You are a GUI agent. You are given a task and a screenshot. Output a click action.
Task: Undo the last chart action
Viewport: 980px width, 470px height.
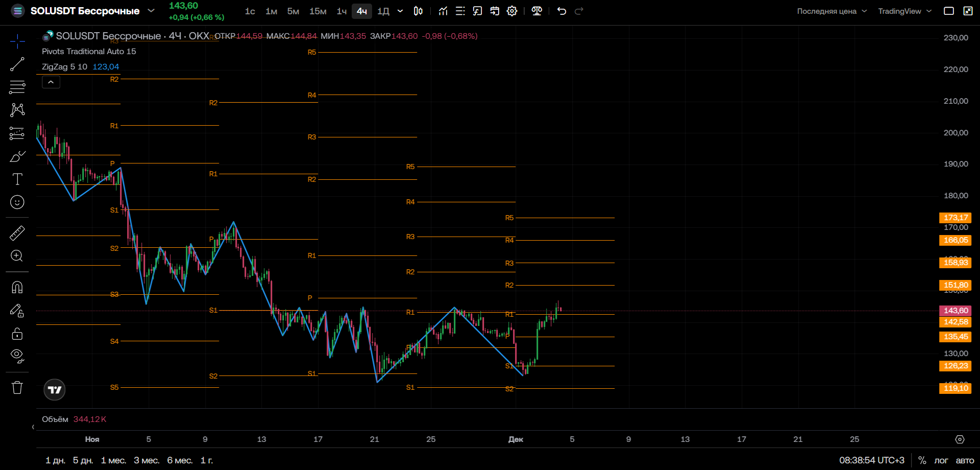pos(562,11)
